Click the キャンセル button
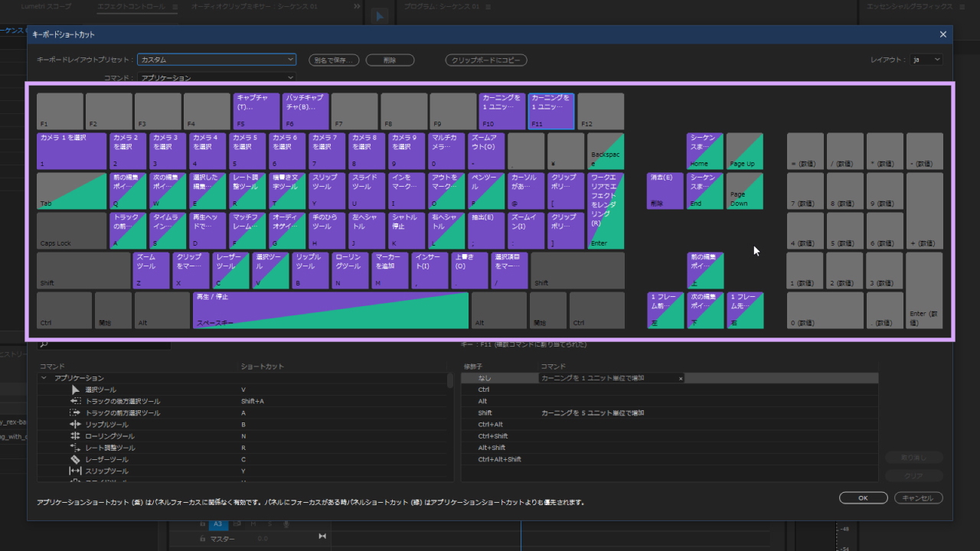Image resolution: width=980 pixels, height=551 pixels. point(918,497)
